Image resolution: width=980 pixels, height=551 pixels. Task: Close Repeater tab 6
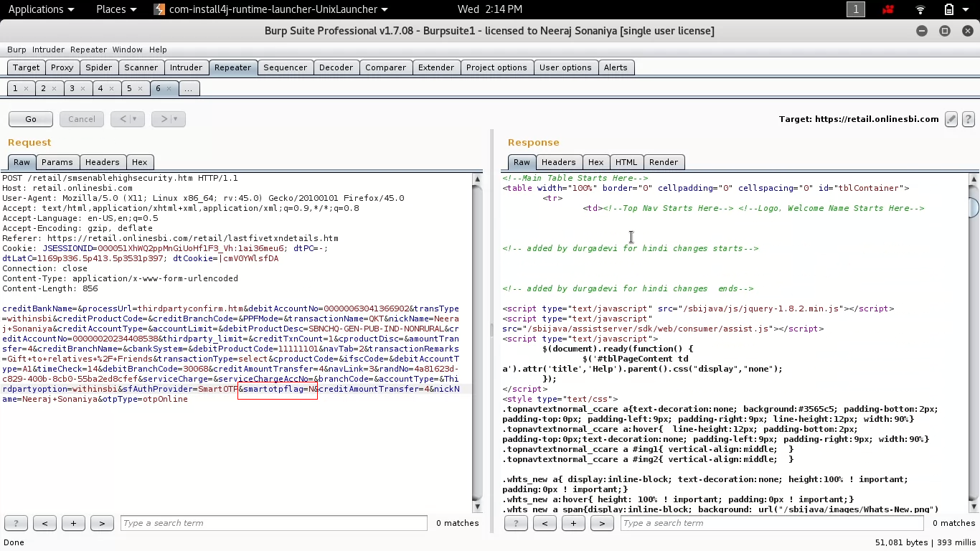pos(169,89)
